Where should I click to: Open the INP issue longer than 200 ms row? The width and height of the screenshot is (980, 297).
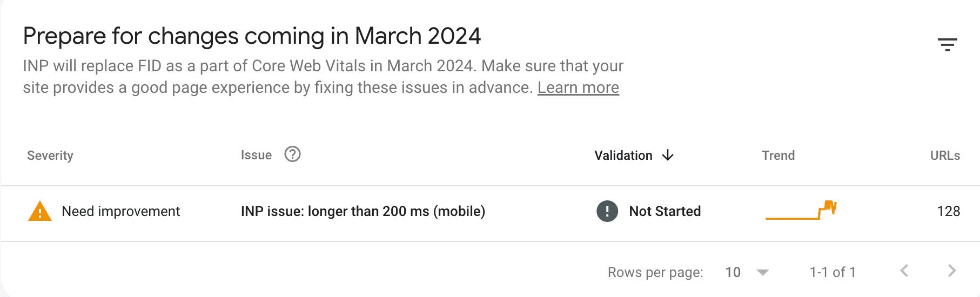(x=363, y=211)
